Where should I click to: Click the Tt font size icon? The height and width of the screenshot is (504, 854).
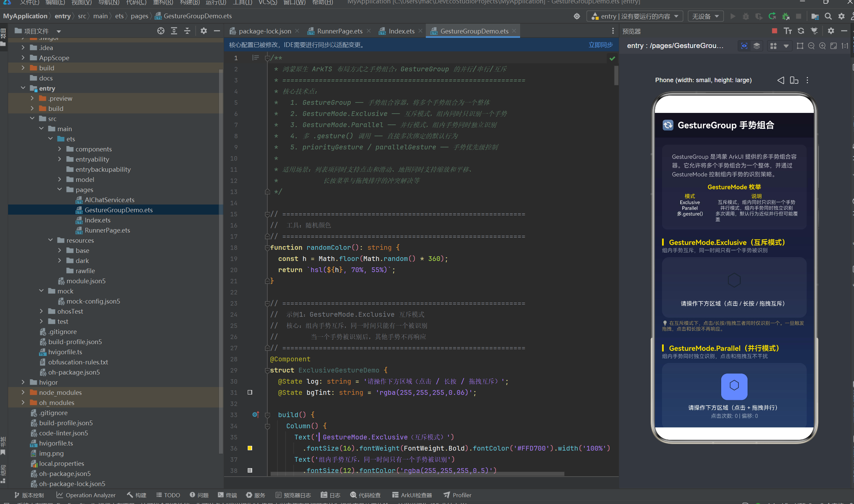[x=788, y=31]
